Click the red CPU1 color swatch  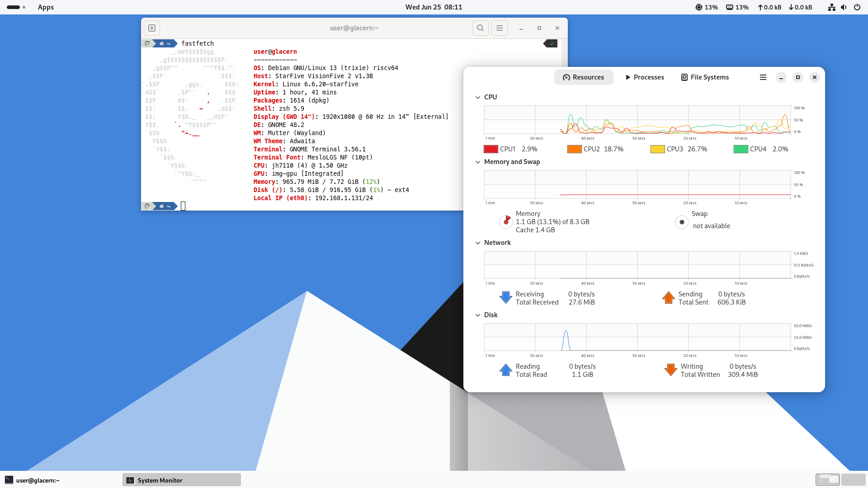pyautogui.click(x=491, y=149)
